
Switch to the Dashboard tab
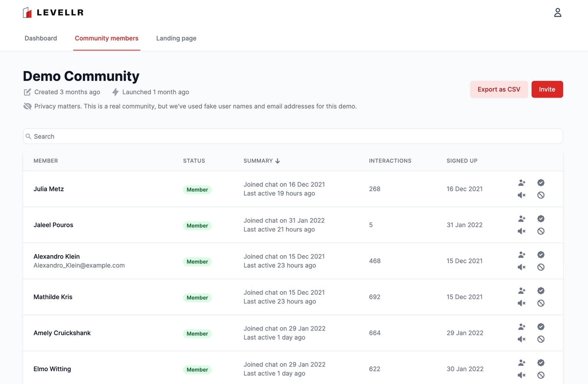click(41, 38)
